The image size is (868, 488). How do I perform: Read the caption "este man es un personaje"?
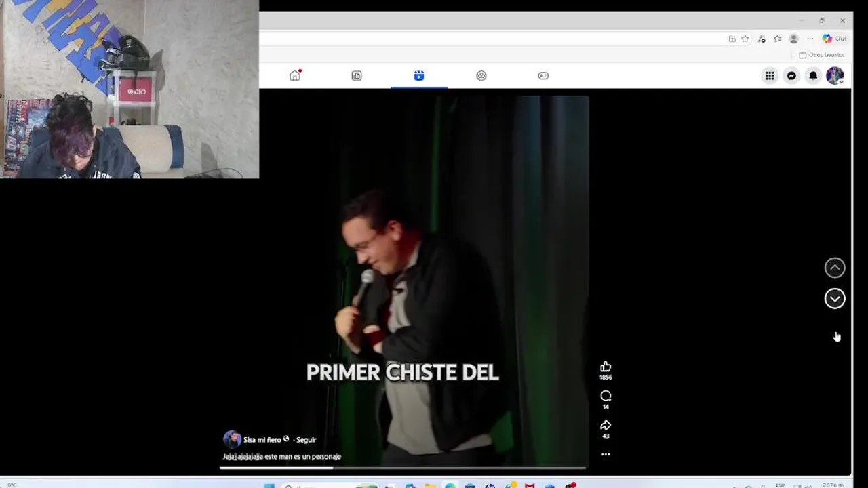tap(302, 456)
